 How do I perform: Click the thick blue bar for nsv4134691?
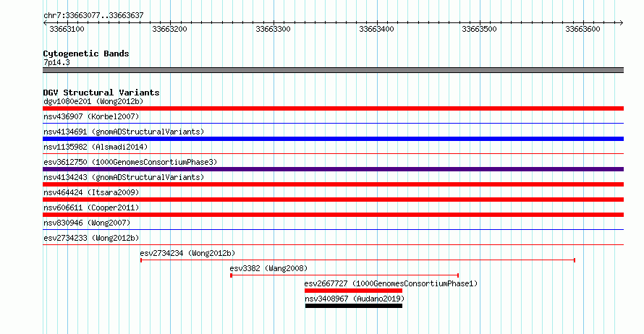(333, 139)
